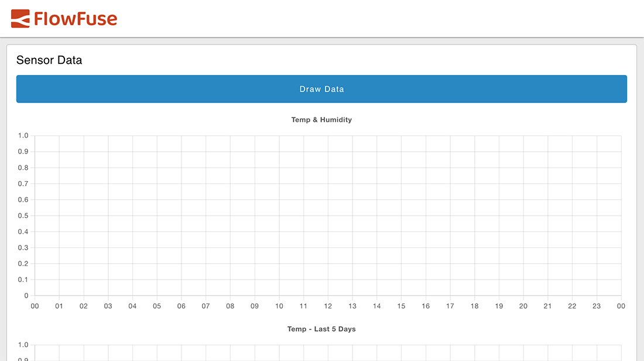
Task: Click the 06 hour tick label
Action: pyautogui.click(x=181, y=306)
